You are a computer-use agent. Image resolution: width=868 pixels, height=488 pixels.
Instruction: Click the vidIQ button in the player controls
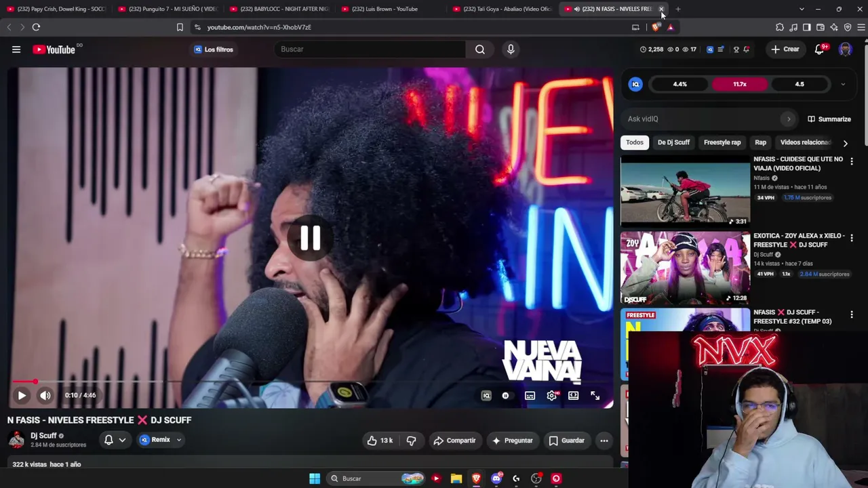click(486, 395)
